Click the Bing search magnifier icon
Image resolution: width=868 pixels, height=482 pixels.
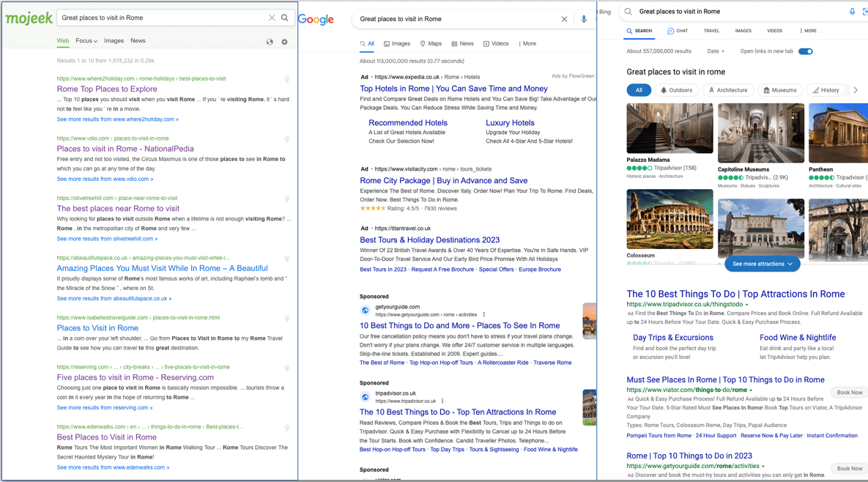pos(628,11)
